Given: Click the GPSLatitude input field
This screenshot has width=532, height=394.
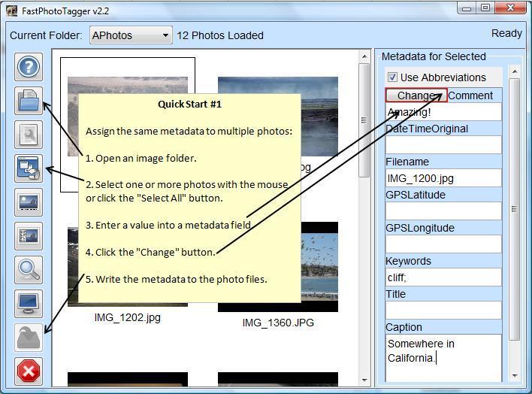Looking at the screenshot, I should 443,211.
